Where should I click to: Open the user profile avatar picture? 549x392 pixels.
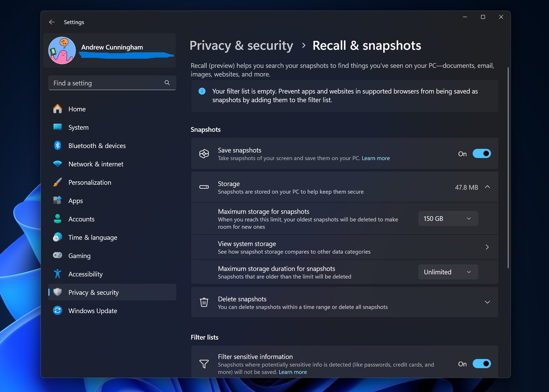62,50
